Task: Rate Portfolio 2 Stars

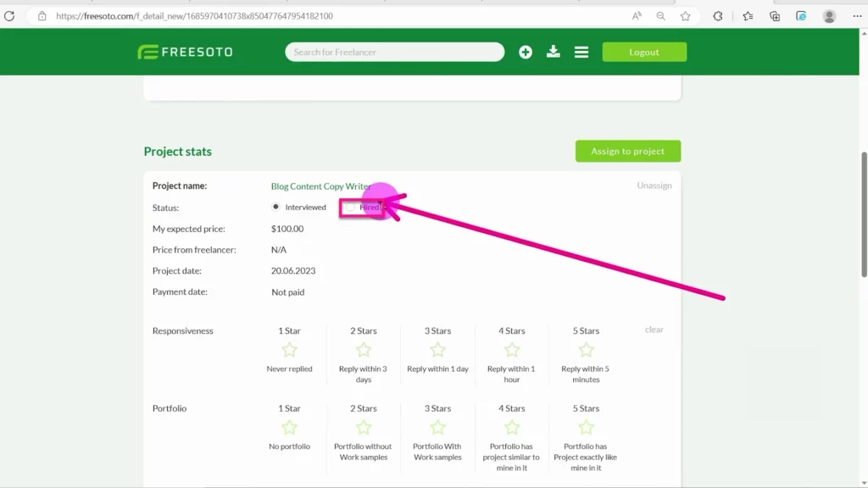Action: (x=363, y=427)
